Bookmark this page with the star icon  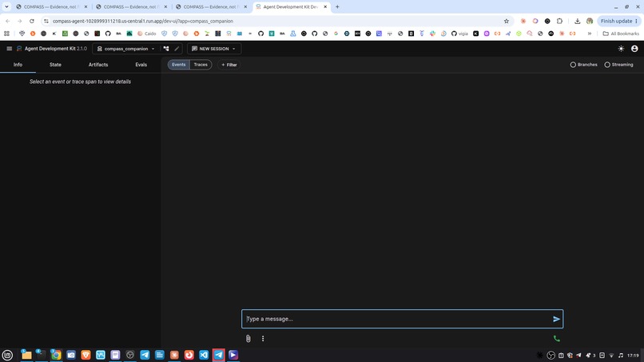tap(507, 21)
